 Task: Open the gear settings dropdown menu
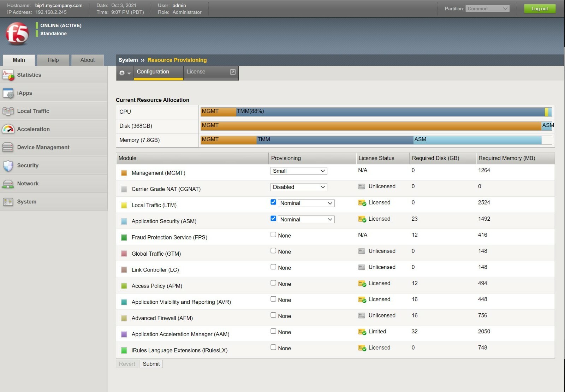(125, 73)
